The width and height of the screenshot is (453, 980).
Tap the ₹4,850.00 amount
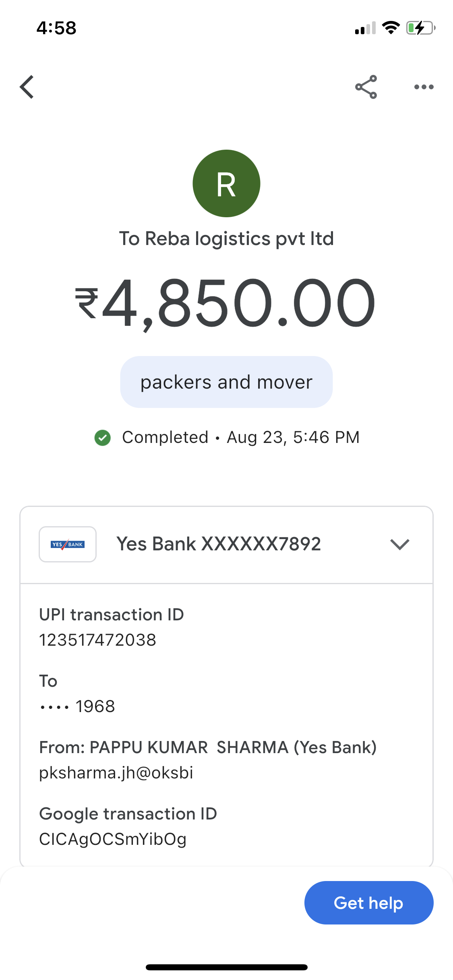click(225, 304)
